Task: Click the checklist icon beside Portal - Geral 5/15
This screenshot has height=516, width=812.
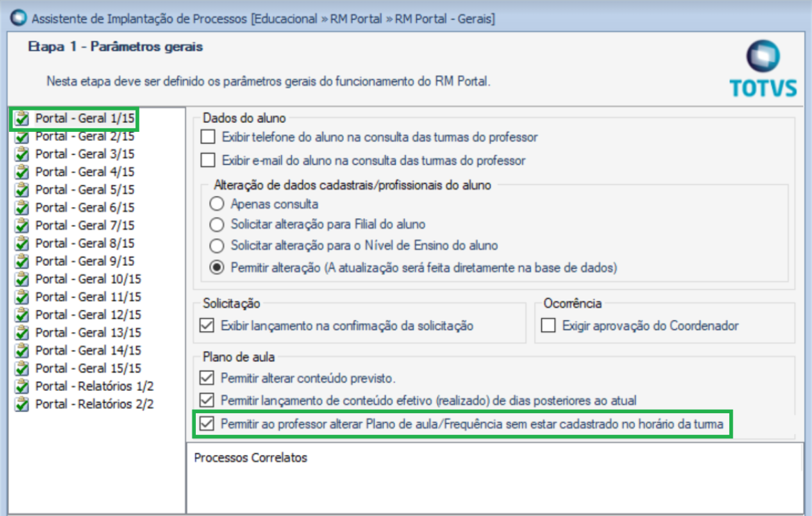Action: point(22,190)
